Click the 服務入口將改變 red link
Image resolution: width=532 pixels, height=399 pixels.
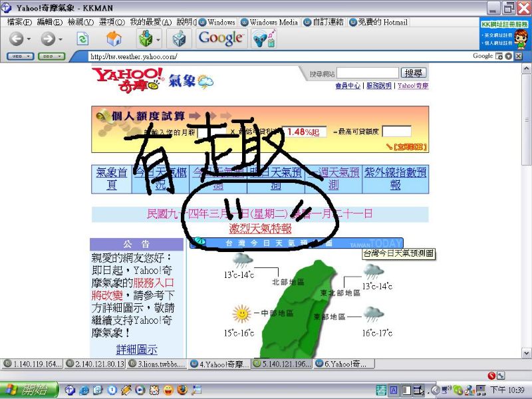click(x=132, y=289)
